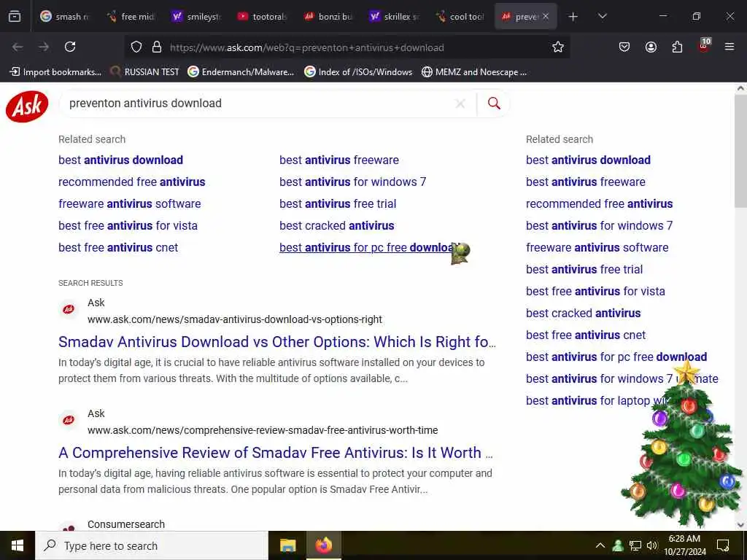The width and height of the screenshot is (747, 560).
Task: Open left related search best antivirus download
Action: click(120, 160)
